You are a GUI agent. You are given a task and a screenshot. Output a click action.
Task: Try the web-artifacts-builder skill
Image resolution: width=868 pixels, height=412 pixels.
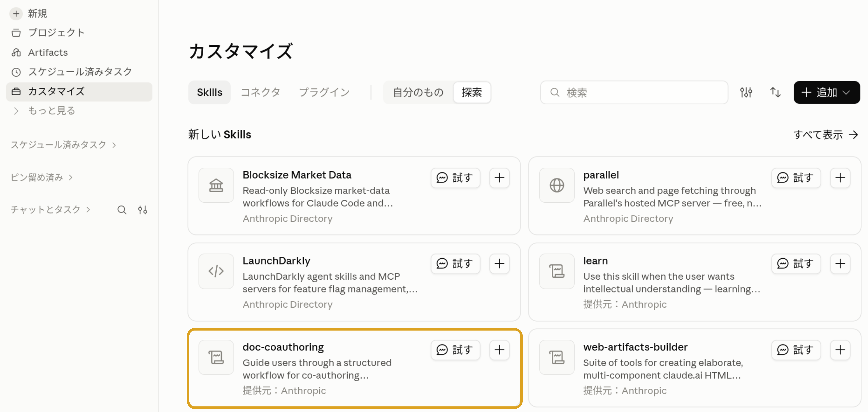coord(796,350)
